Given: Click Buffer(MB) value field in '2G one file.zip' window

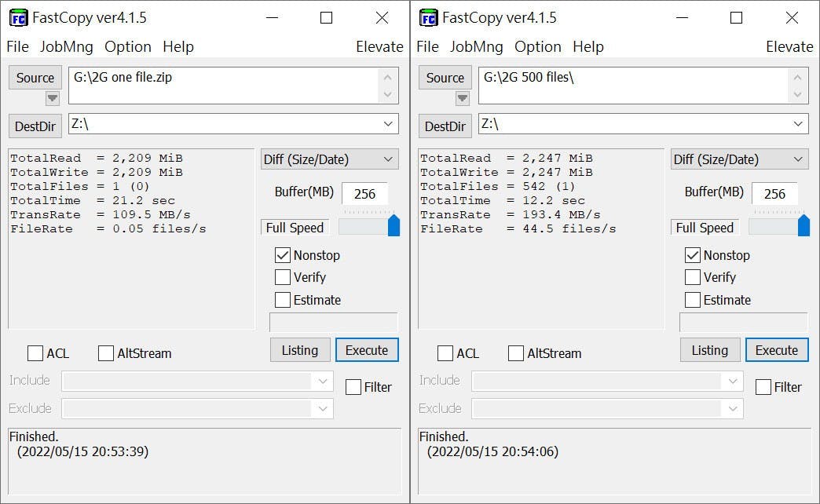Looking at the screenshot, I should point(364,193).
